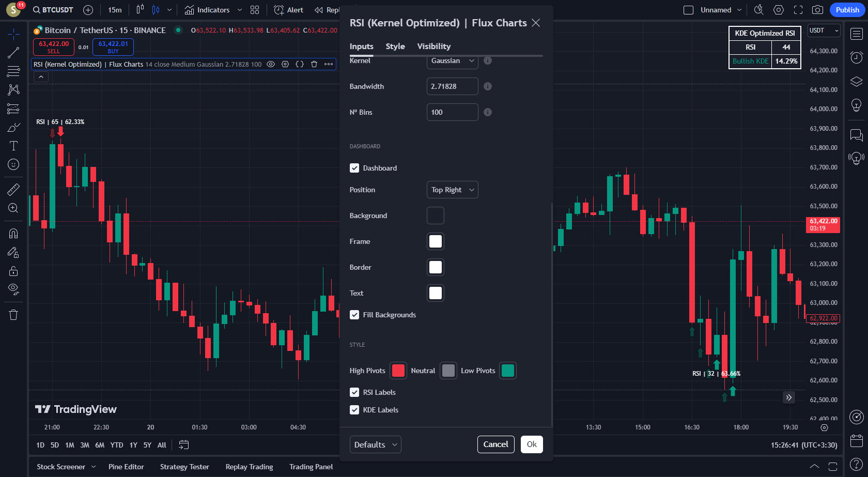
Task: Edit the Bandwidth value field
Action: click(452, 86)
